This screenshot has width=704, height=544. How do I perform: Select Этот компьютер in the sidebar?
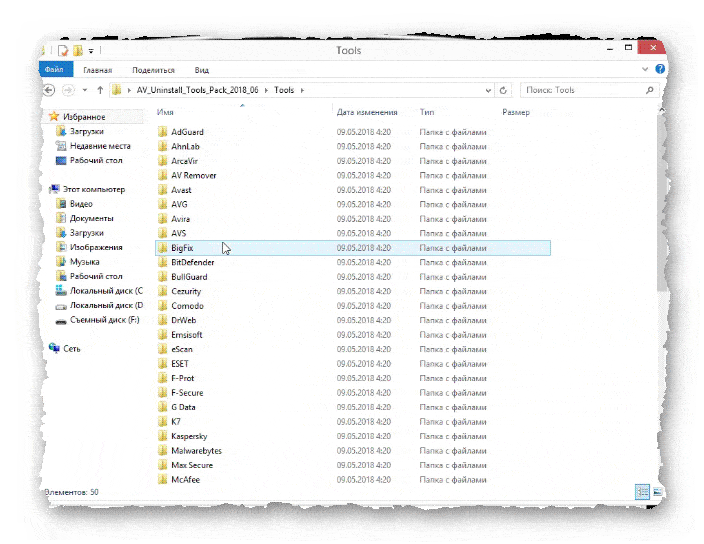point(94,189)
